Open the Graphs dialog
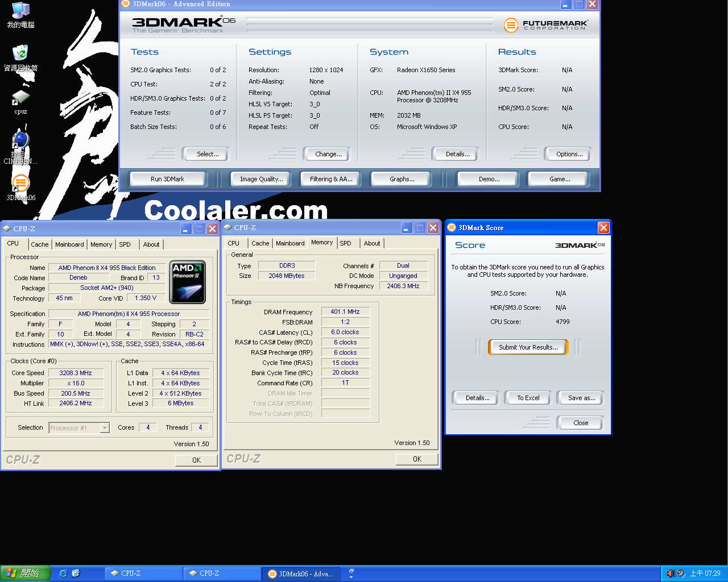This screenshot has height=582, width=728. (402, 179)
